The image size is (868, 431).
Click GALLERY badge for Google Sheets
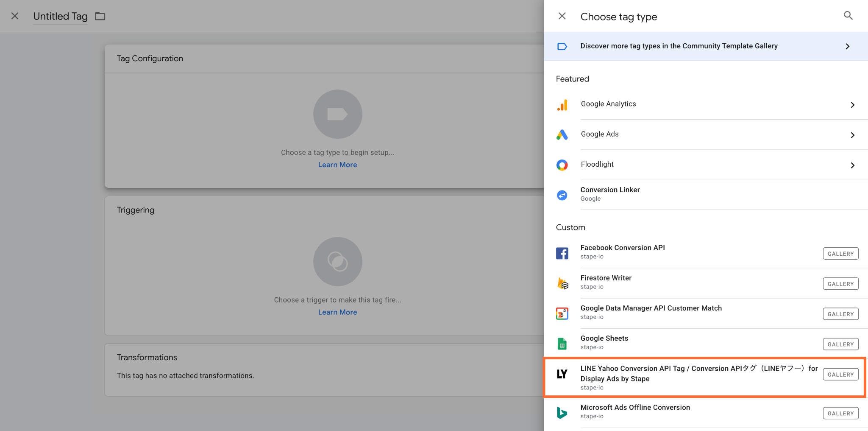click(840, 344)
